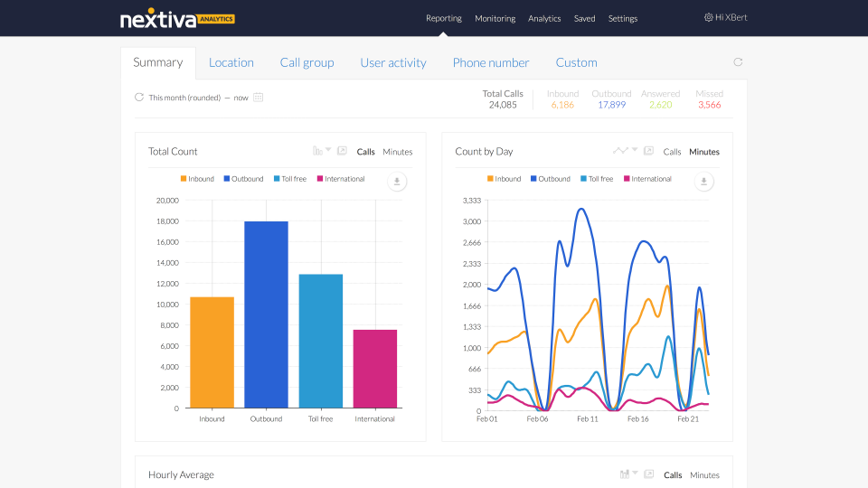Switch Count by Day to Calls
This screenshot has width=868, height=488.
click(672, 152)
